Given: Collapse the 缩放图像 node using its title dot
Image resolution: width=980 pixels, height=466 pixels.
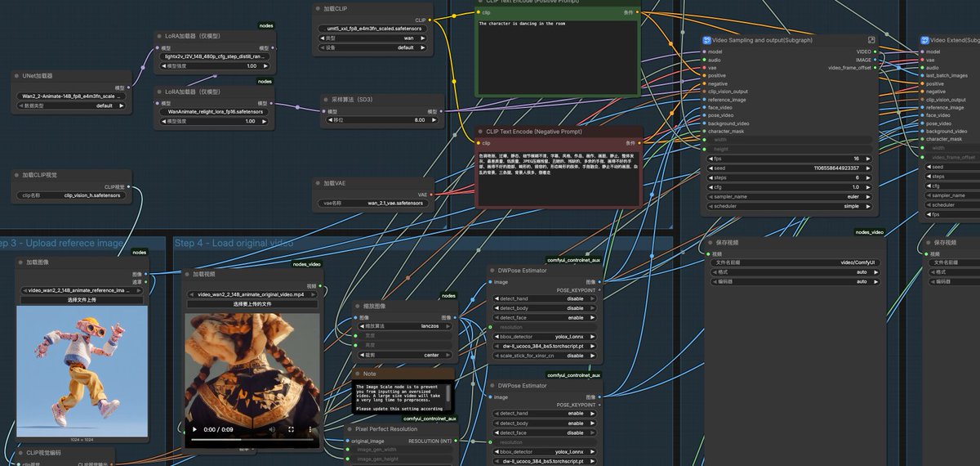Looking at the screenshot, I should [359, 306].
